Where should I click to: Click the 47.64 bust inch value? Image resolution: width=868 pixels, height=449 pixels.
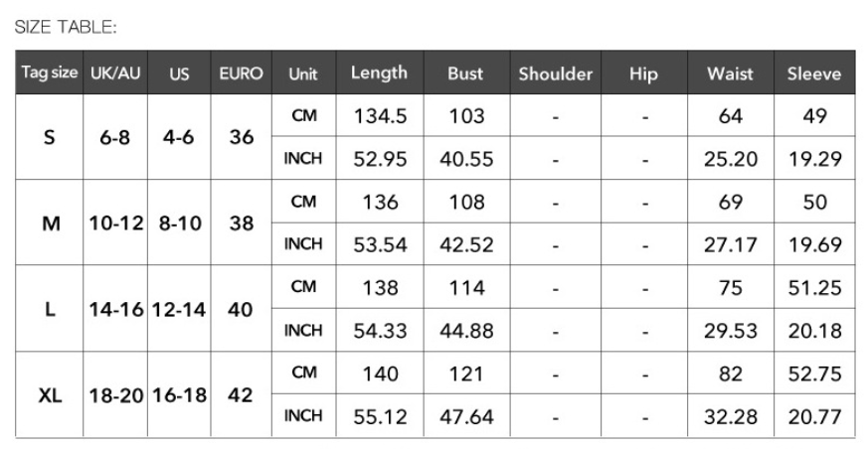click(x=466, y=416)
